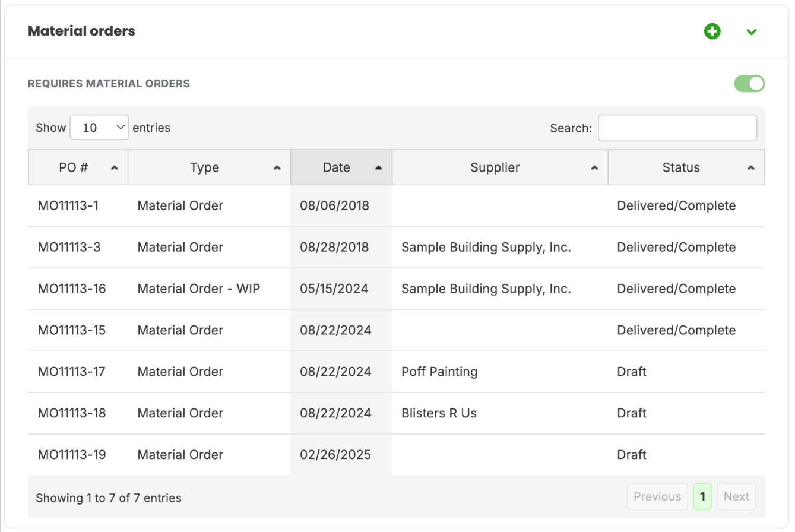The height and width of the screenshot is (532, 795).
Task: Click the date 05/15/2024
Action: click(x=334, y=289)
